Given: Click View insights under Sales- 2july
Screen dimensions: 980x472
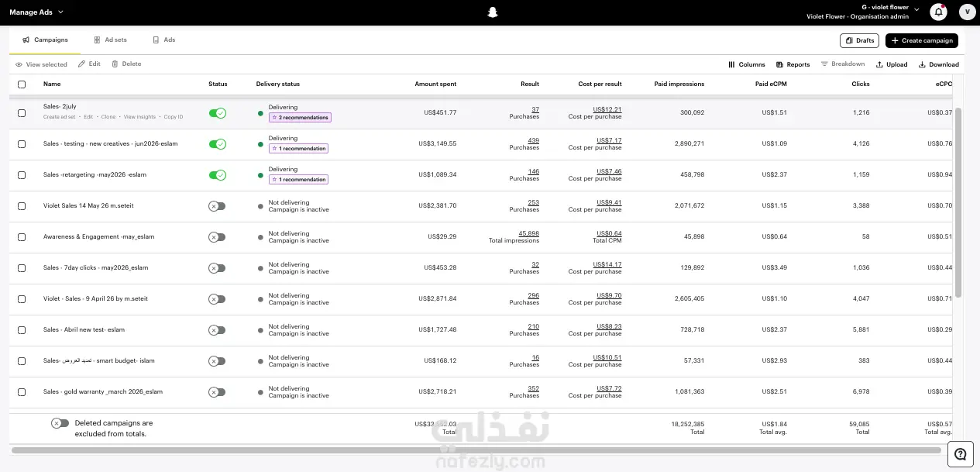Looking at the screenshot, I should (x=139, y=117).
